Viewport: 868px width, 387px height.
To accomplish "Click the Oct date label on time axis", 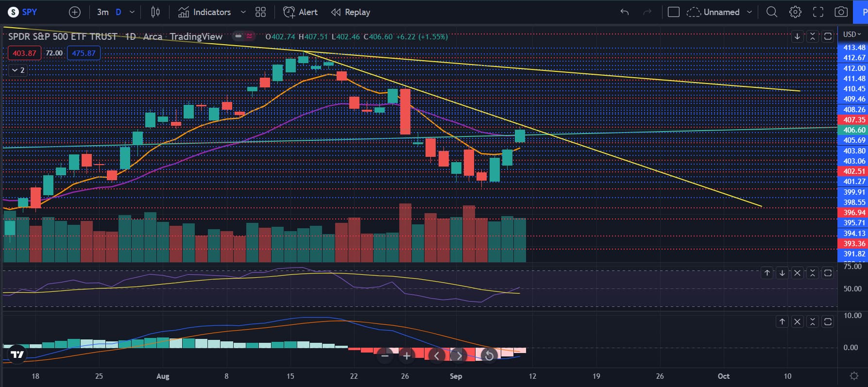I will click(724, 376).
